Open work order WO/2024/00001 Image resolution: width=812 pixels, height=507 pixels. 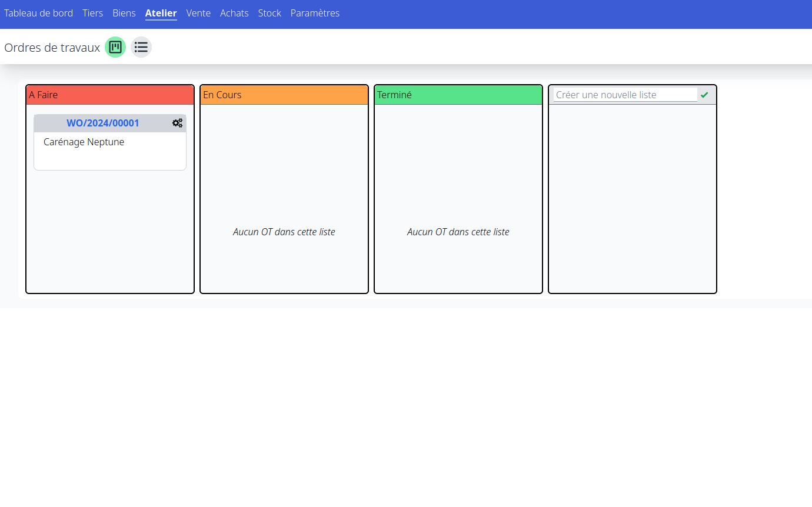[x=103, y=123]
